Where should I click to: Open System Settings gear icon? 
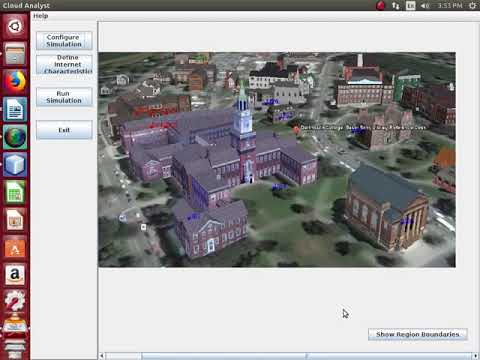pyautogui.click(x=15, y=301)
